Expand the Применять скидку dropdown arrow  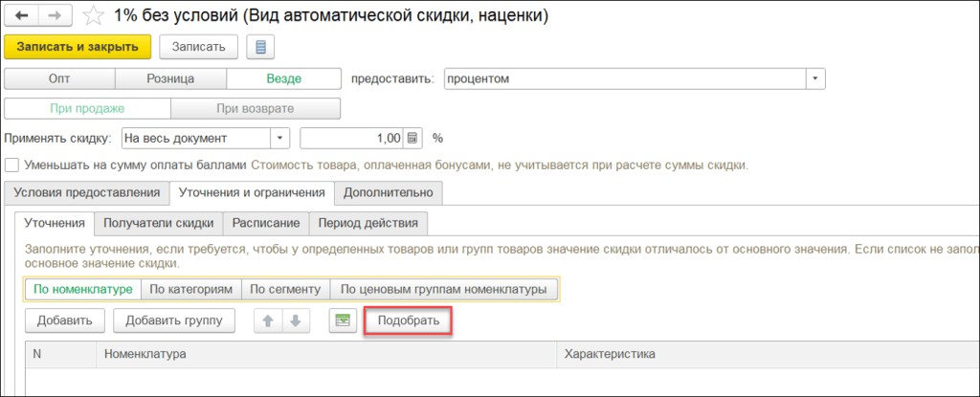coord(280,138)
